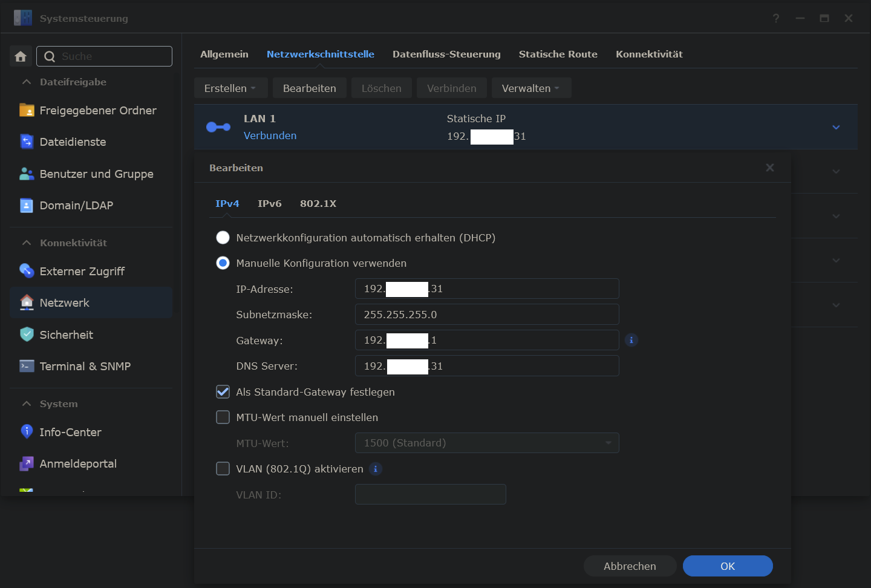This screenshot has height=588, width=871.
Task: Open help question mark icon
Action: tap(776, 18)
